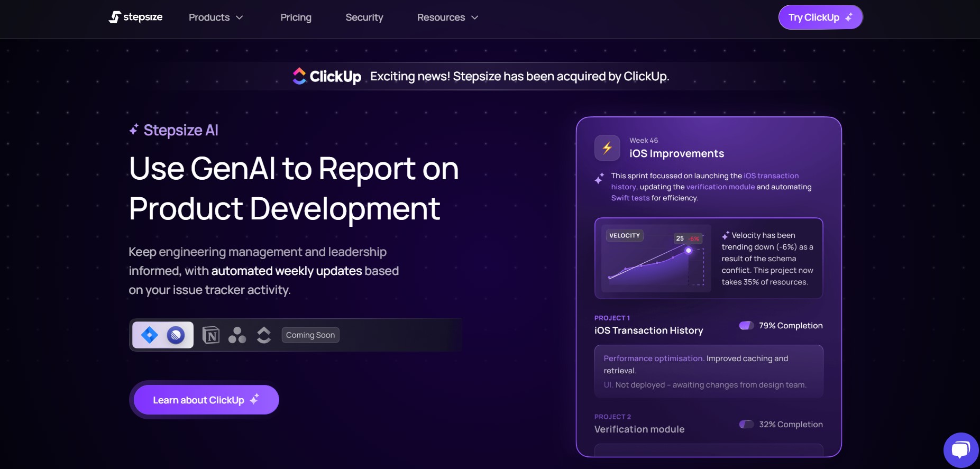This screenshot has height=469, width=980.
Task: Open the chat widget bubble
Action: (960, 450)
